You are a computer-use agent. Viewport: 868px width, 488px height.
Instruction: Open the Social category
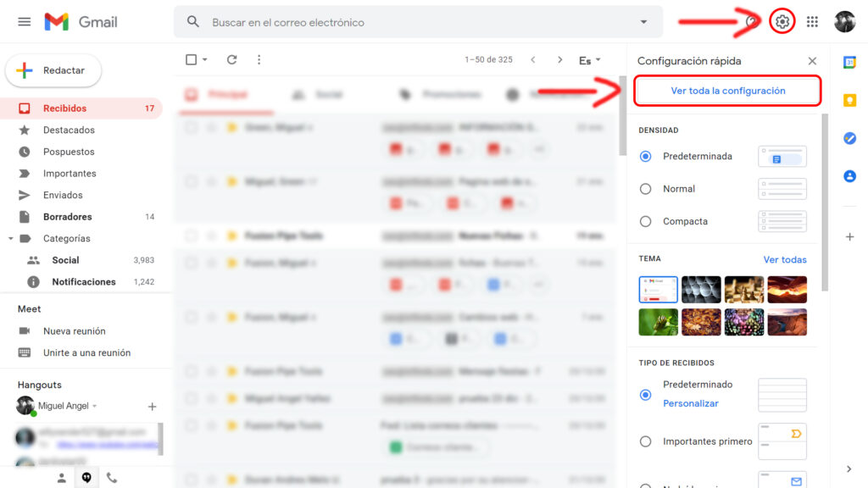(81, 260)
